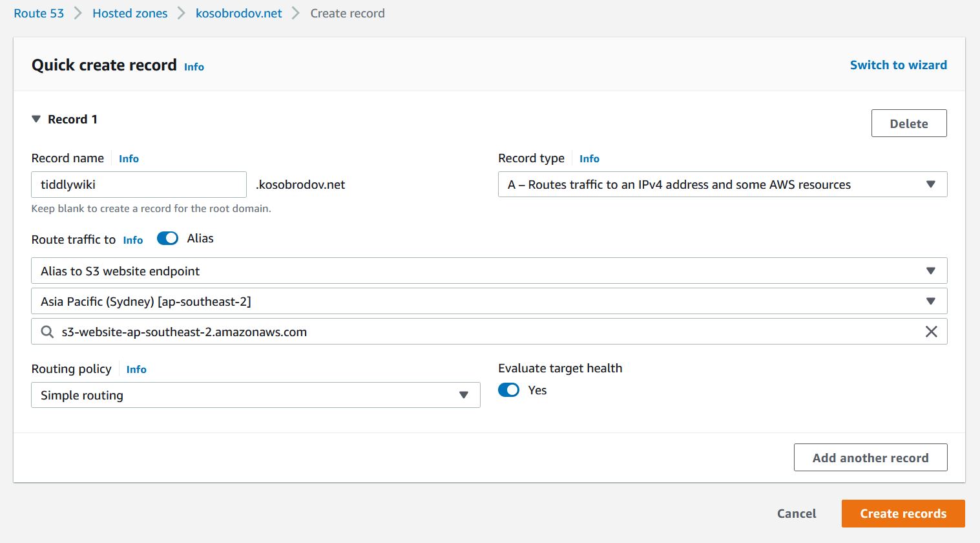Open the Alias to S3 website endpoint dropdown
Screen dimensions: 980x543
[x=489, y=271]
